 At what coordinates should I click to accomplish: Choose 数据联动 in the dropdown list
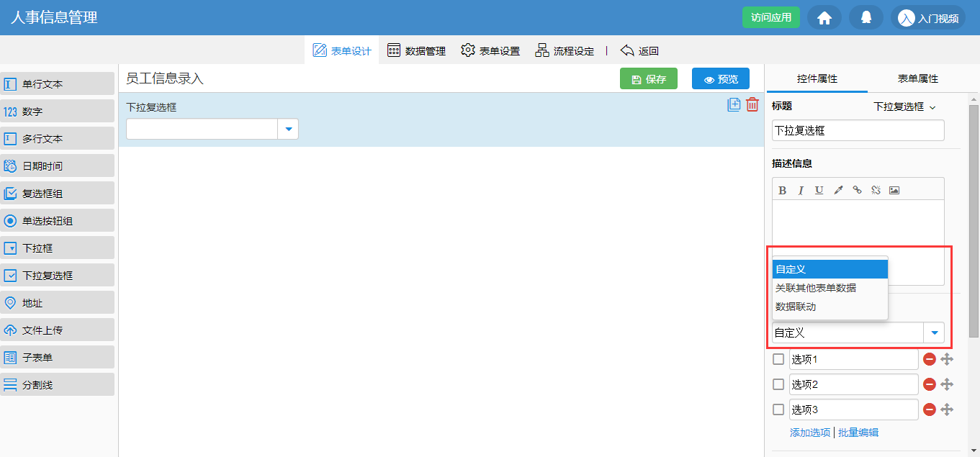pyautogui.click(x=830, y=307)
